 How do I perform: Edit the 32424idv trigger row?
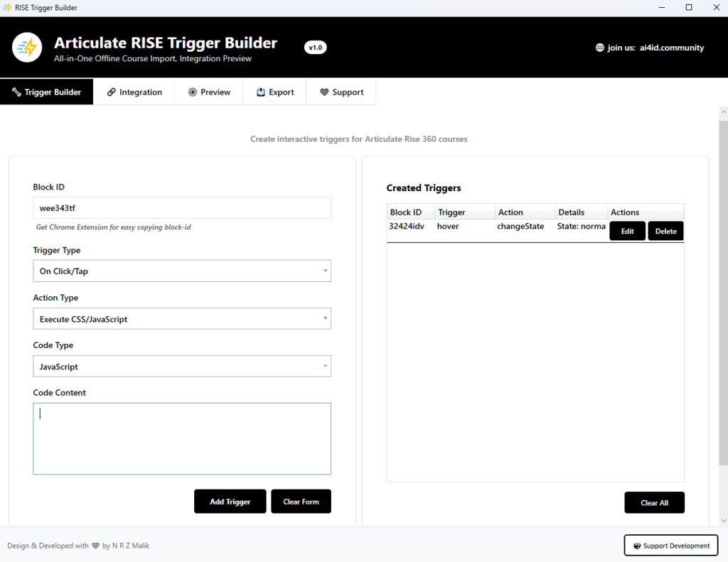[x=627, y=232]
